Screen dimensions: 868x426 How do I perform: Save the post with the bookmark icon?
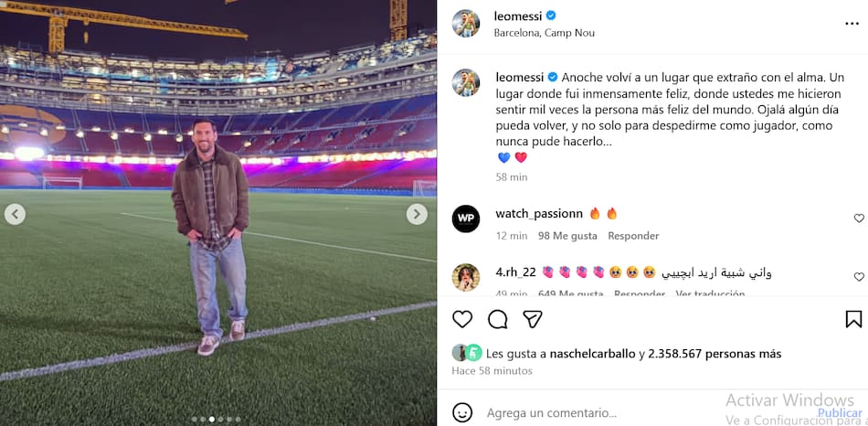[853, 319]
